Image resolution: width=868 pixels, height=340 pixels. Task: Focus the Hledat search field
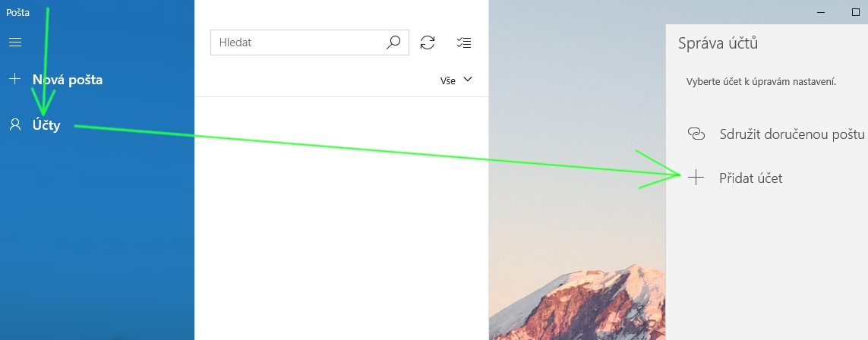pyautogui.click(x=309, y=42)
